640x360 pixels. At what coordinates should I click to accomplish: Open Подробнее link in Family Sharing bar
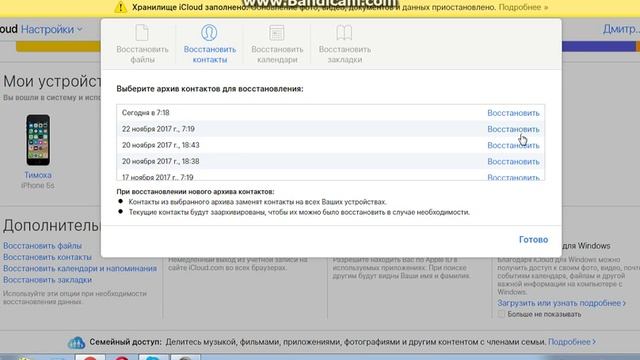point(572,342)
